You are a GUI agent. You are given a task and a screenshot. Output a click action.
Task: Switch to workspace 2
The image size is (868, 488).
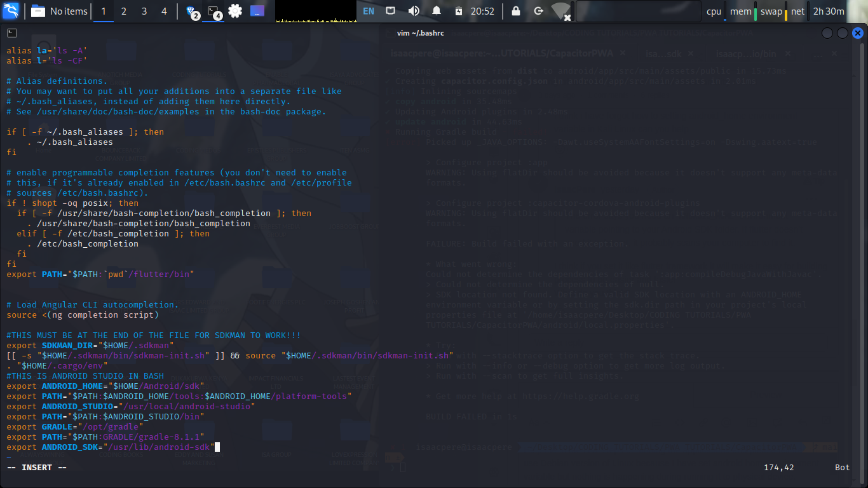click(123, 11)
